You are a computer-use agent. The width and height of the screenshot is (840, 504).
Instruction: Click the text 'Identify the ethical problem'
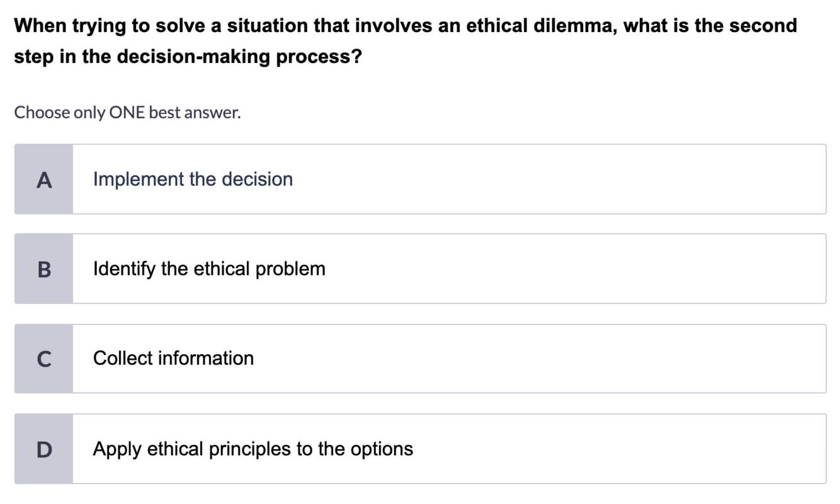(x=209, y=269)
